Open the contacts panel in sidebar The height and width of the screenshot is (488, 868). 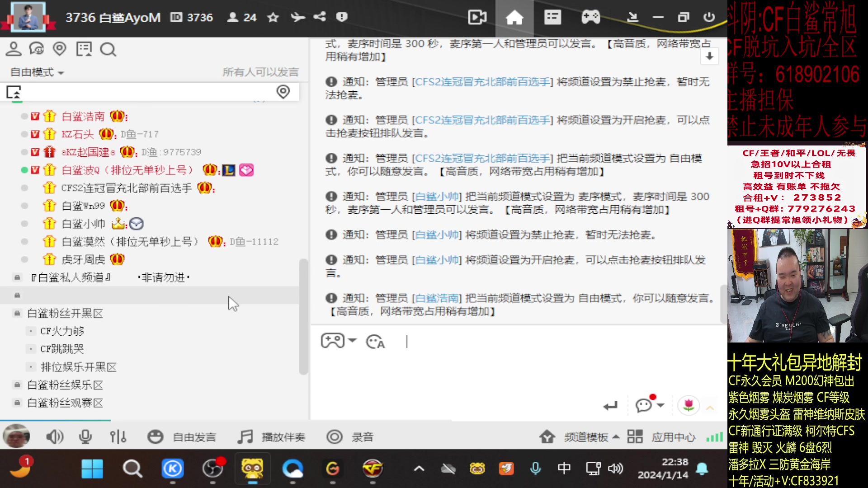[14, 49]
